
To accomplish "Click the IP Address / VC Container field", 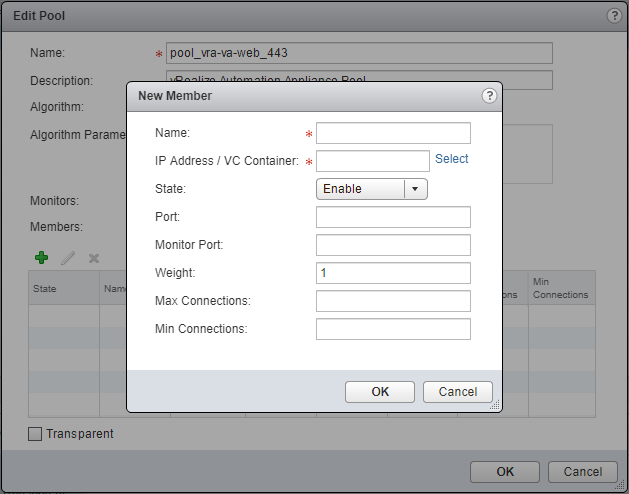I will pos(373,161).
